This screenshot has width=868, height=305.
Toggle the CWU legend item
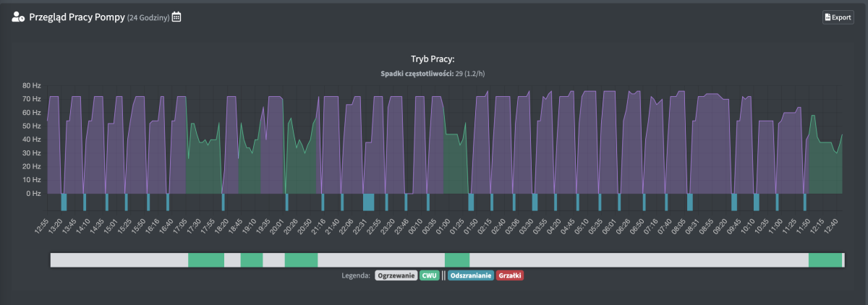[430, 275]
